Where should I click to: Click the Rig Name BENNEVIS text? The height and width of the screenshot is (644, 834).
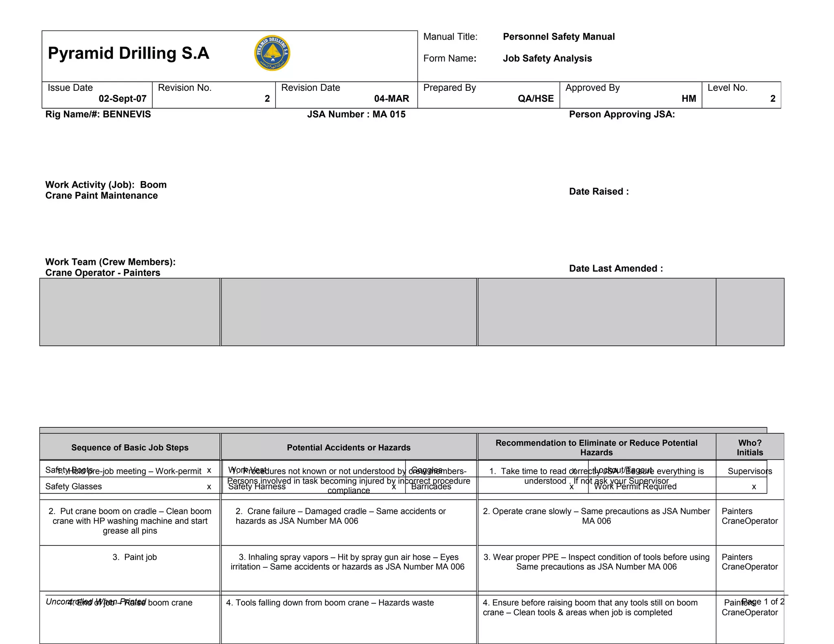pos(98,114)
